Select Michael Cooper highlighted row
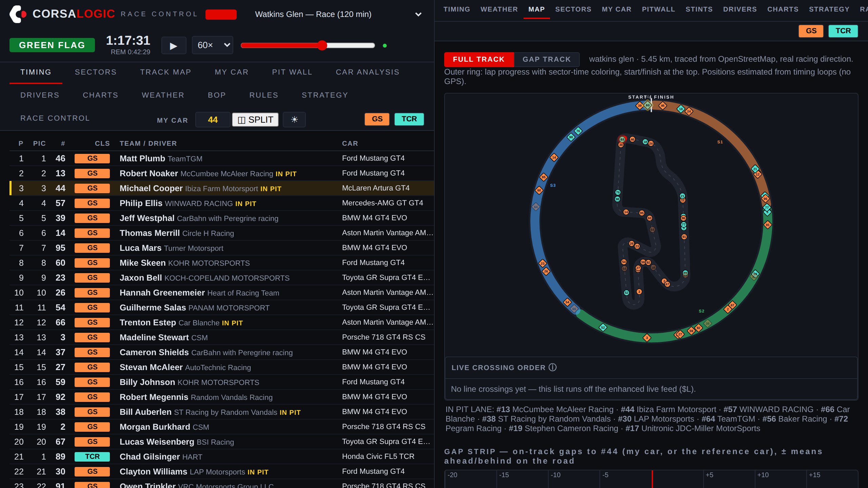The height and width of the screenshot is (488, 868). click(222, 188)
